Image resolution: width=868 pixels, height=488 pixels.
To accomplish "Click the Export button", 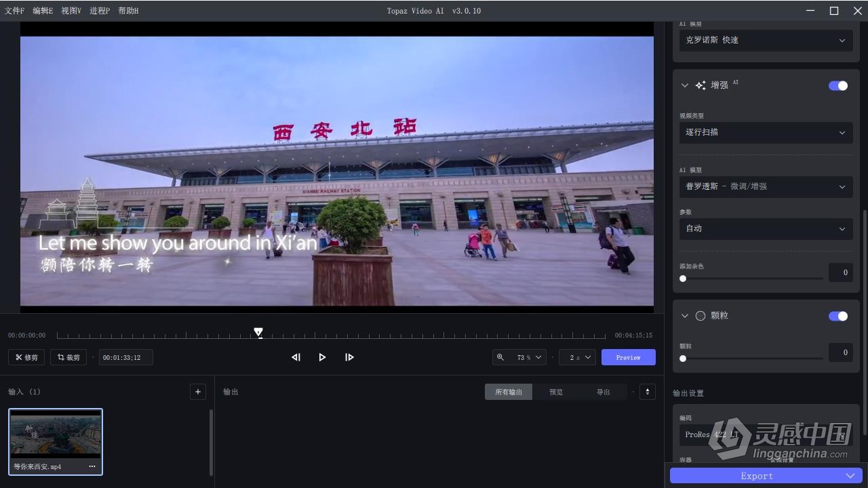I will click(756, 475).
